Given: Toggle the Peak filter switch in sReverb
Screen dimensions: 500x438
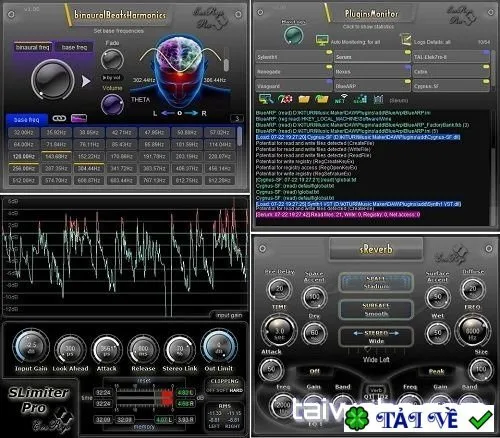Looking at the screenshot, I should pos(436,371).
